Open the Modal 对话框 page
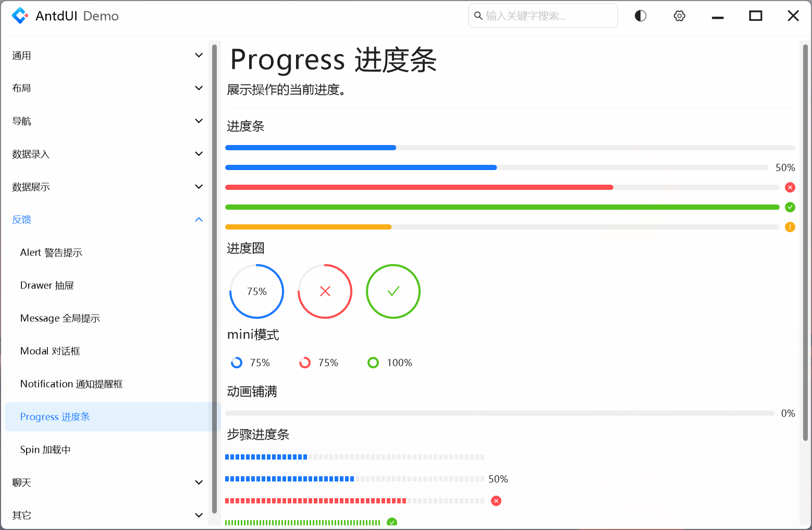812x530 pixels. point(50,351)
